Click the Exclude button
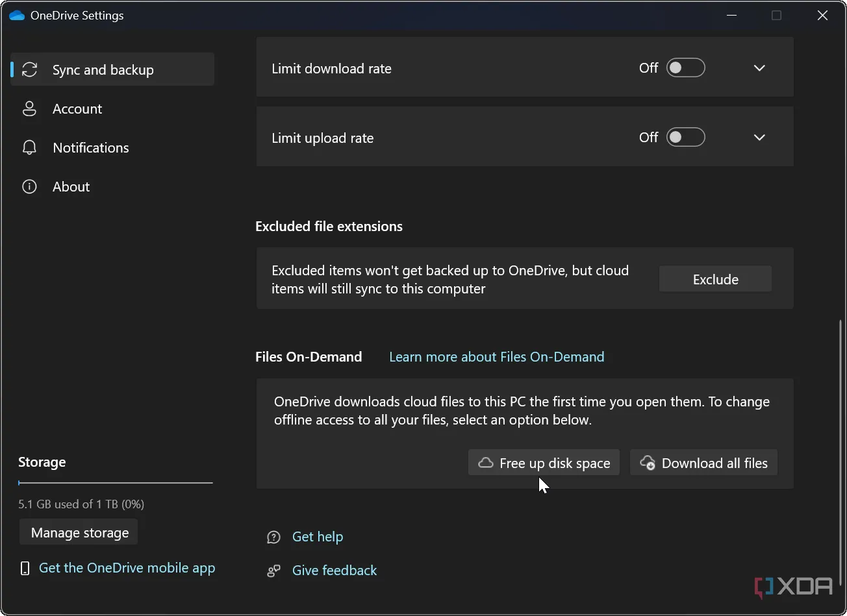The height and width of the screenshot is (616, 847). [x=715, y=279]
